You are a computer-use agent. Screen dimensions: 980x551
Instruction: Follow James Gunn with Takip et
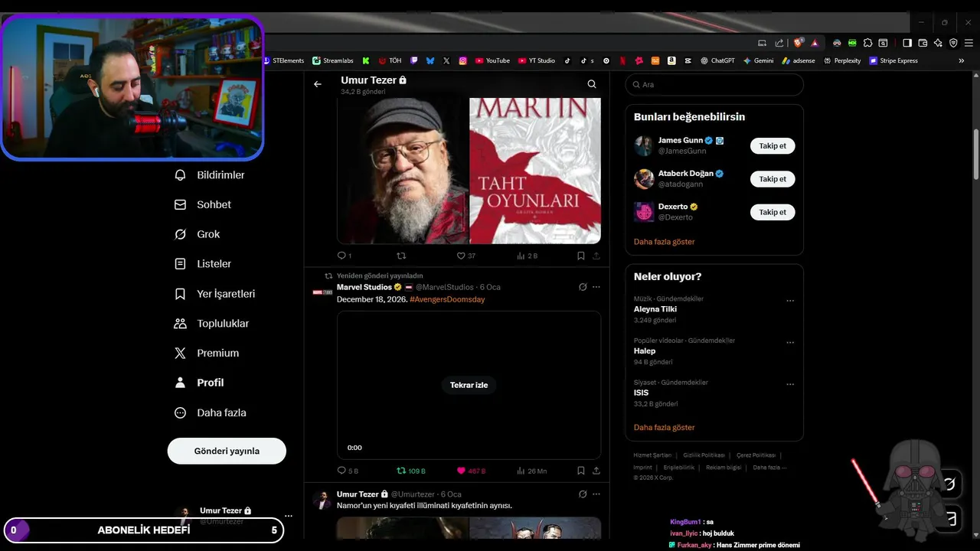click(x=773, y=145)
